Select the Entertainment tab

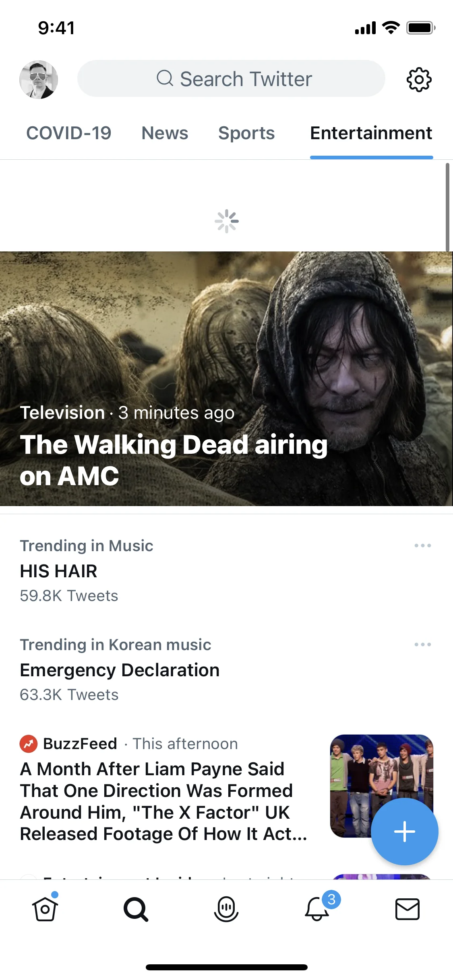click(371, 133)
